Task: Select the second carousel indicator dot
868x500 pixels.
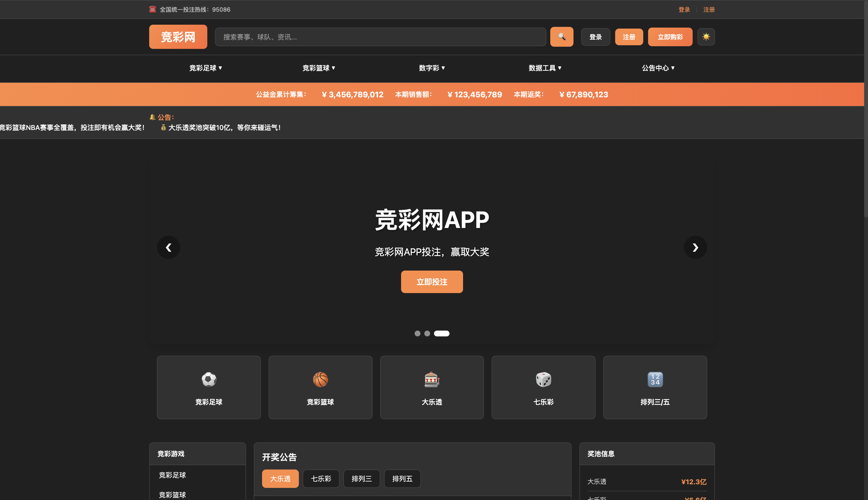Action: 427,333
